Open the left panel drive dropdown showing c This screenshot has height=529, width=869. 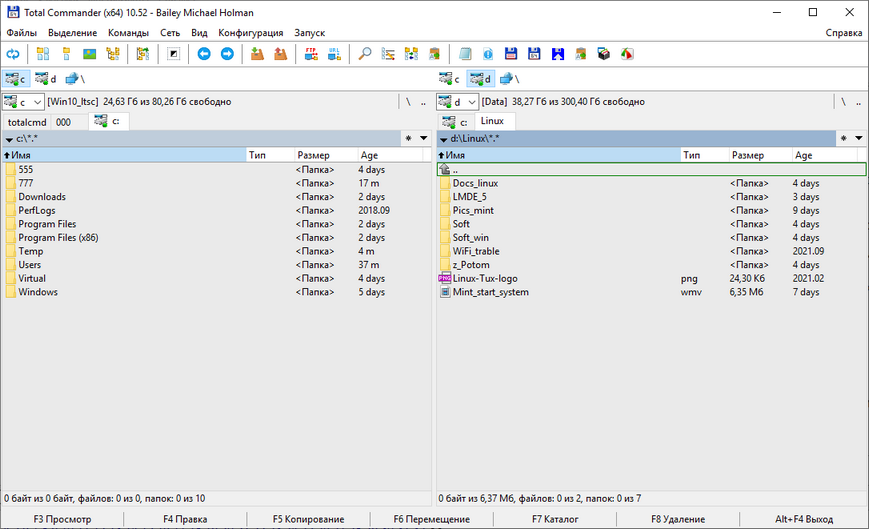tap(23, 101)
